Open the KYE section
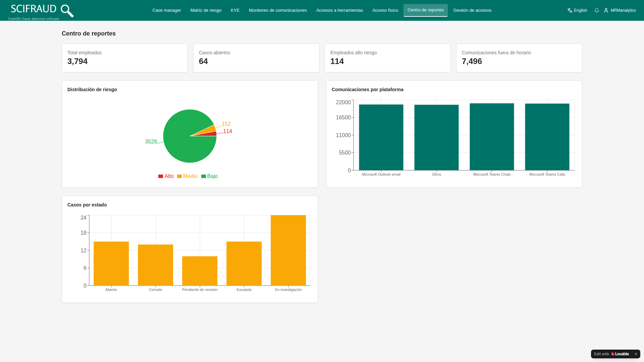The image size is (644, 362). tap(235, 10)
